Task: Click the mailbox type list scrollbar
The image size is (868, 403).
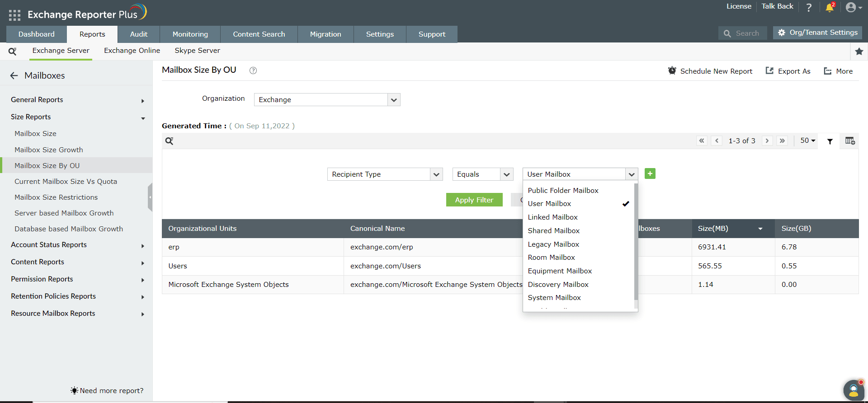Action: [x=636, y=242]
